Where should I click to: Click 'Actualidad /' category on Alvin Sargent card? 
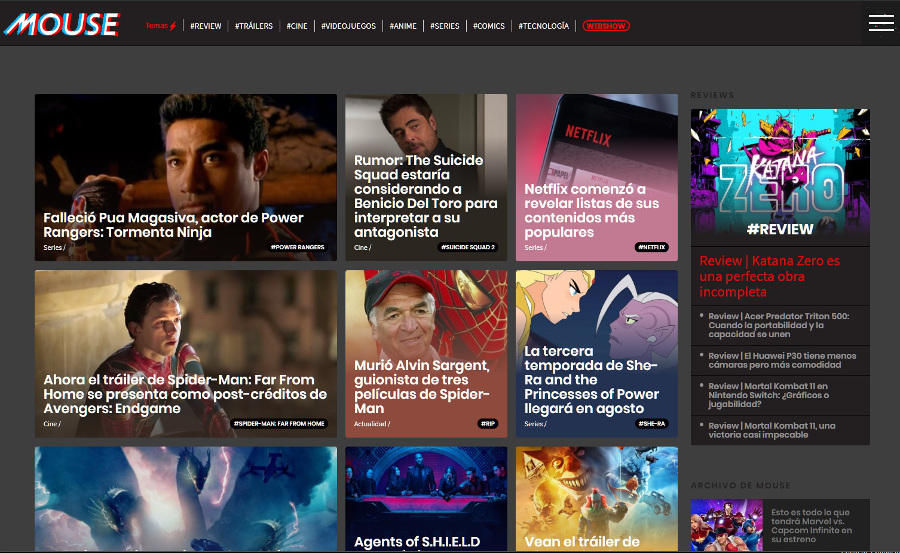(x=372, y=424)
